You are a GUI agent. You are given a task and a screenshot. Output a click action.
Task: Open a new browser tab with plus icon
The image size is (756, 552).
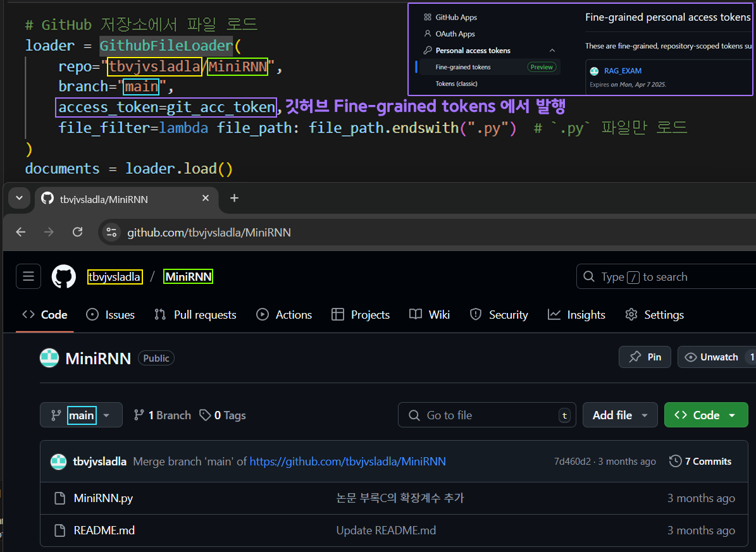tap(234, 198)
